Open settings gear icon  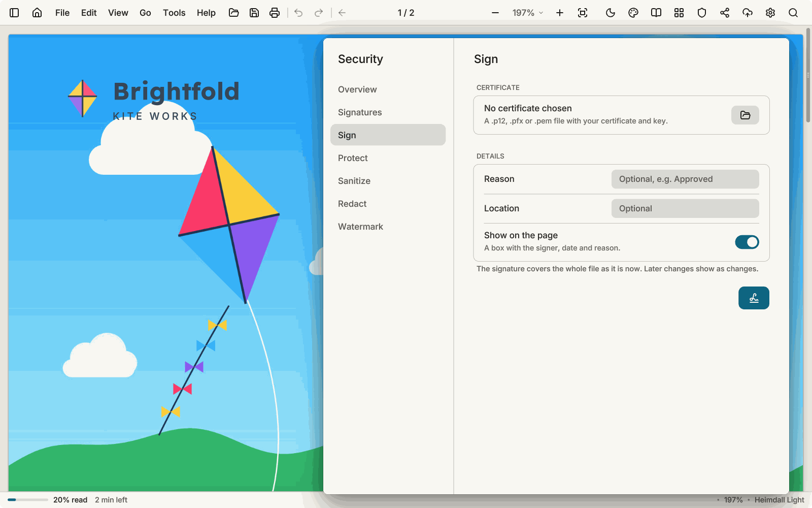tap(770, 13)
